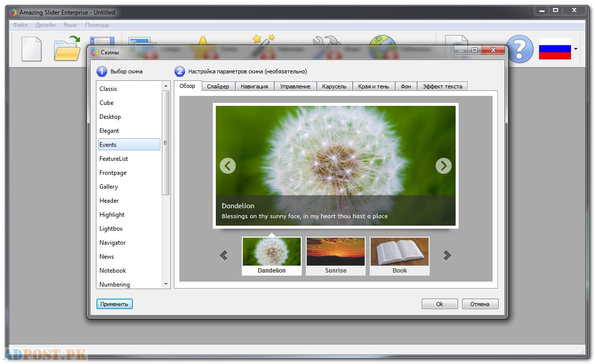Select the Dandelion thumbnail

(272, 256)
